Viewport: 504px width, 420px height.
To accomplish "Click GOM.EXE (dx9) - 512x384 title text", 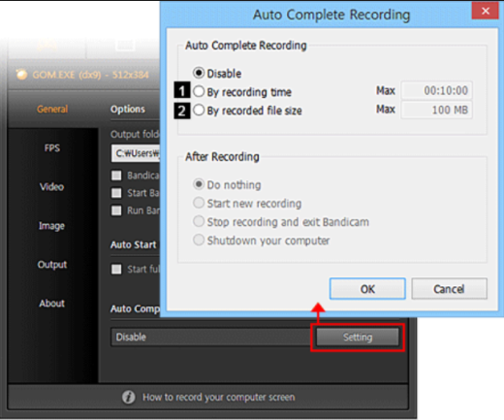I will (90, 75).
